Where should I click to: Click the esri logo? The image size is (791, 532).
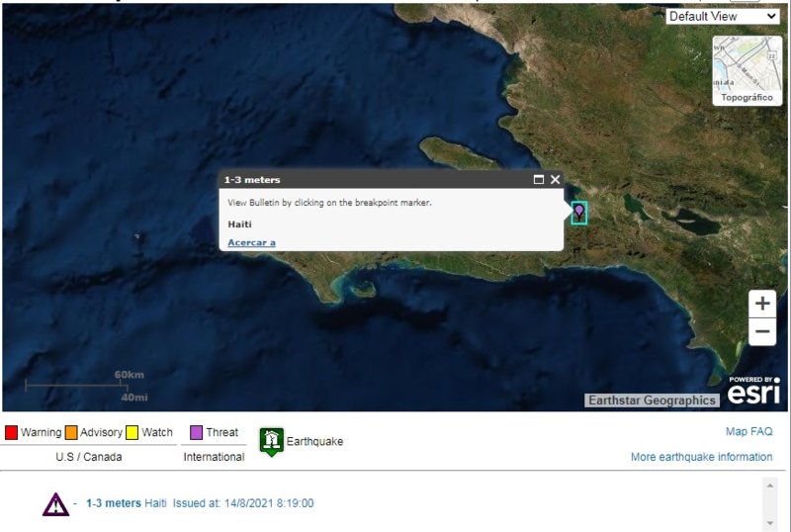(x=753, y=392)
